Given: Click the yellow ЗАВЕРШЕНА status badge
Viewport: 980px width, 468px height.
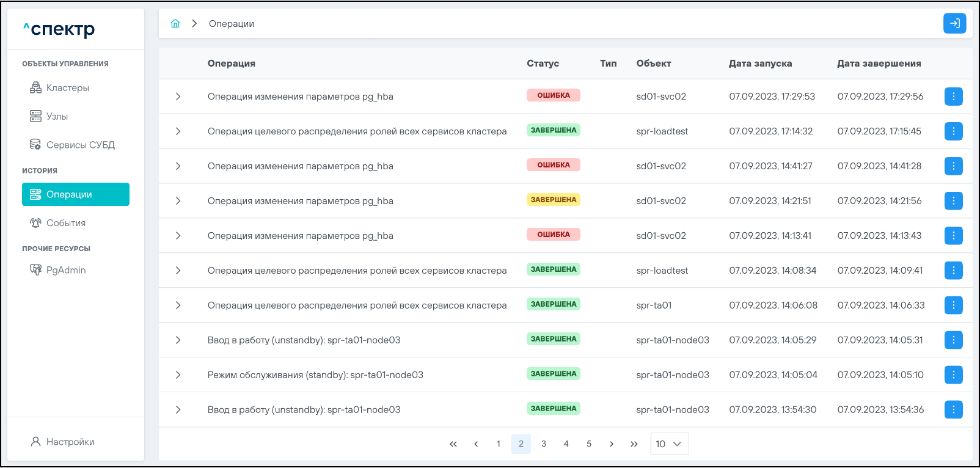Looking at the screenshot, I should coord(553,200).
